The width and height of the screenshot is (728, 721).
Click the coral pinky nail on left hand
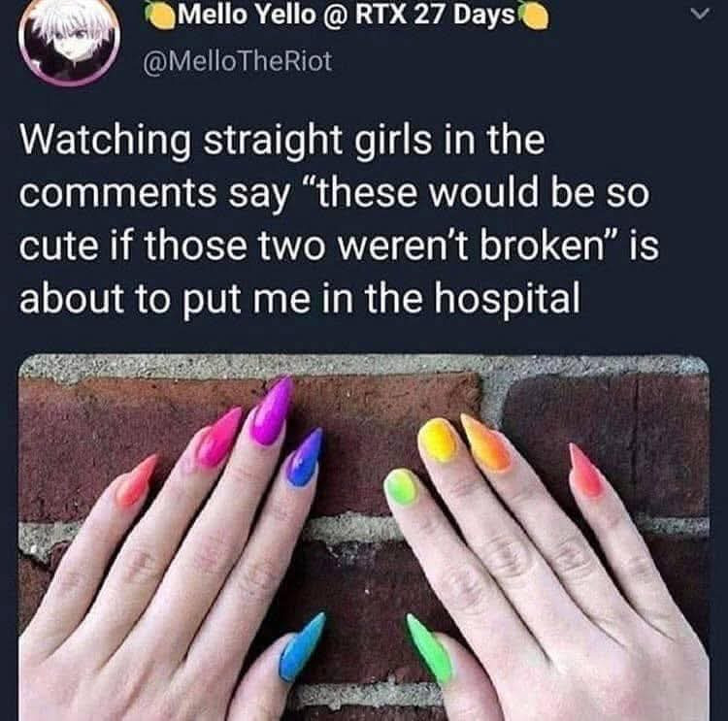[138, 480]
